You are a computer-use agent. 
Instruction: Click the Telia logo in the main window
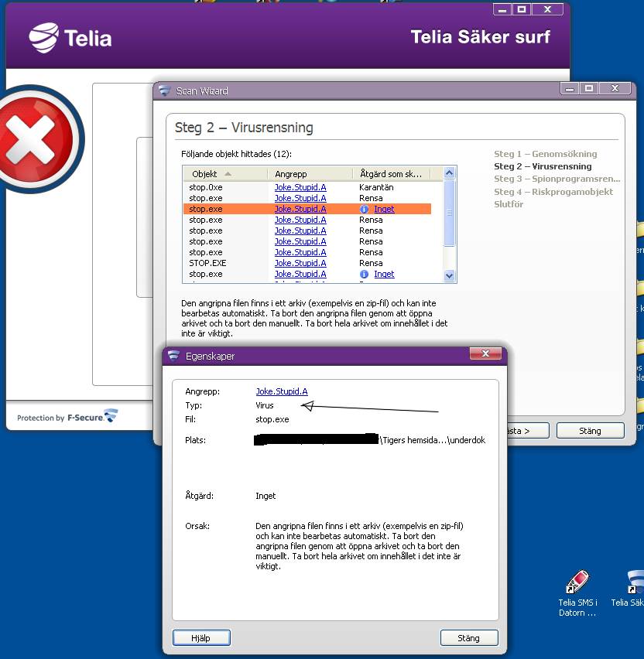tap(70, 38)
